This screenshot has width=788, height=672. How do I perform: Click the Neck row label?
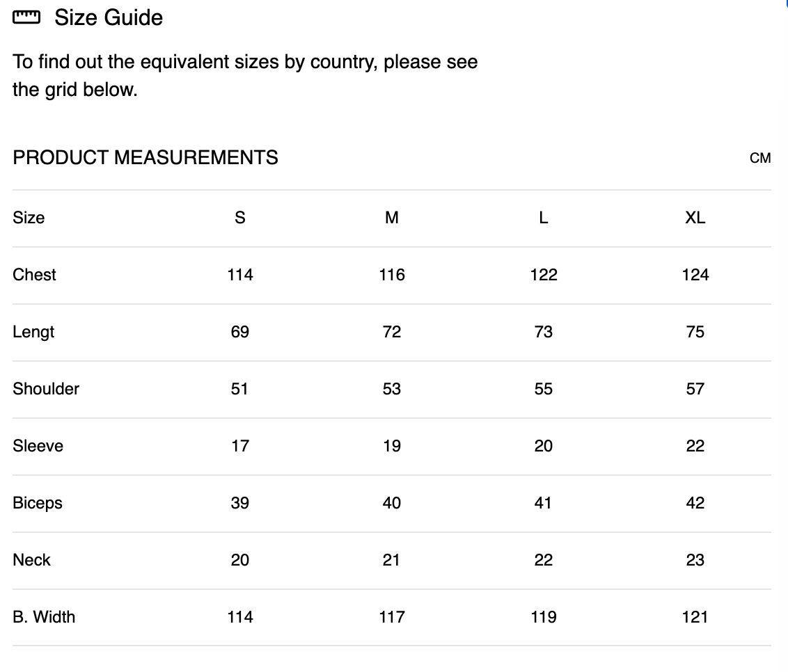pyautogui.click(x=31, y=560)
